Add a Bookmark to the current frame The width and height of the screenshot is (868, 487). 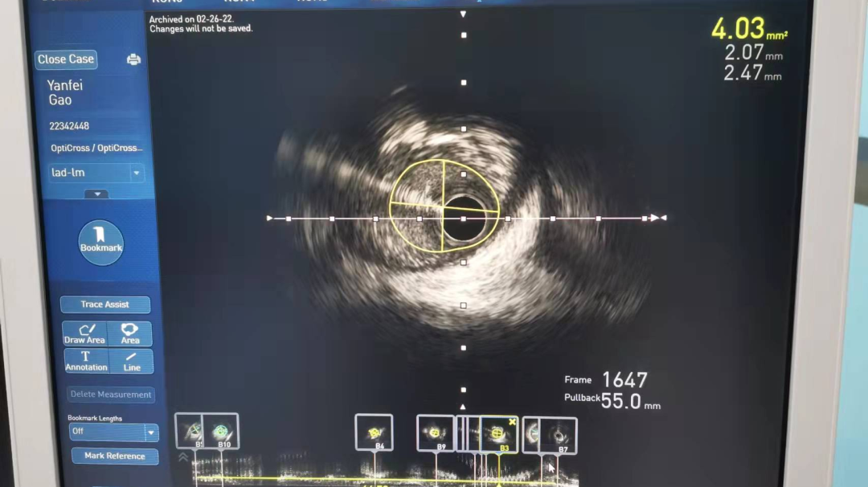click(x=101, y=241)
